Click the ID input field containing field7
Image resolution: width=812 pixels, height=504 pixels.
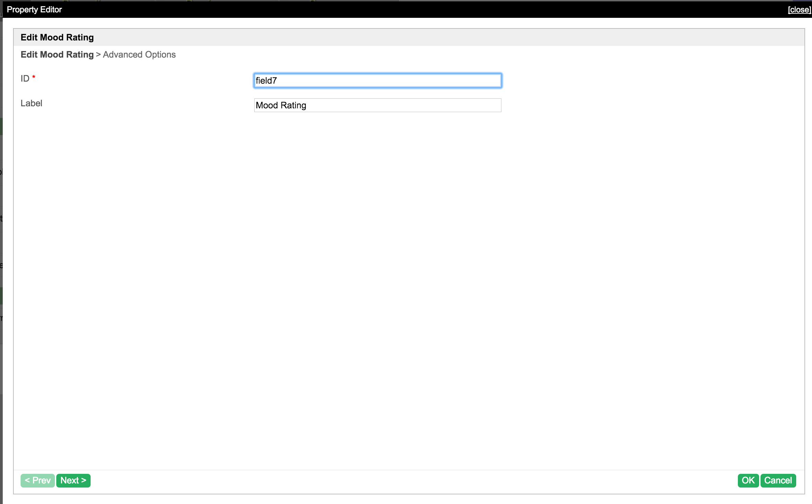(x=378, y=81)
